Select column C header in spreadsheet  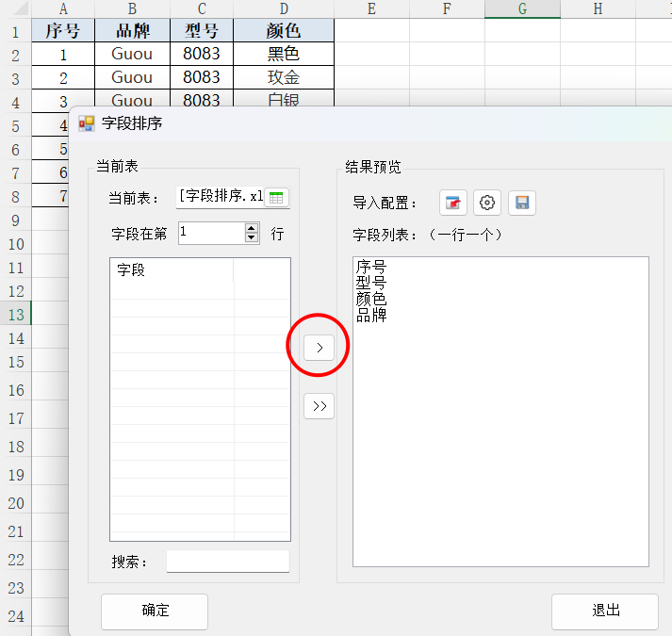(202, 8)
